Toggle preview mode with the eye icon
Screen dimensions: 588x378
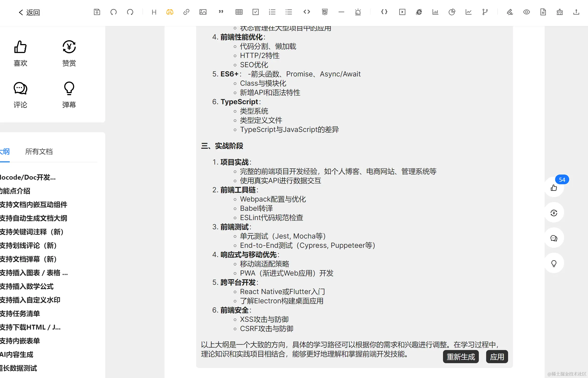pos(526,12)
